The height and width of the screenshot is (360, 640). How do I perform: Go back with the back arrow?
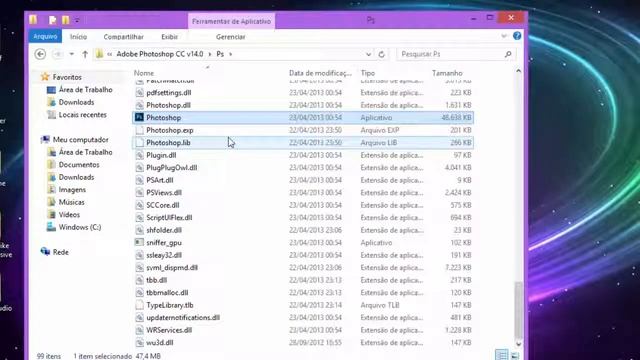40,54
